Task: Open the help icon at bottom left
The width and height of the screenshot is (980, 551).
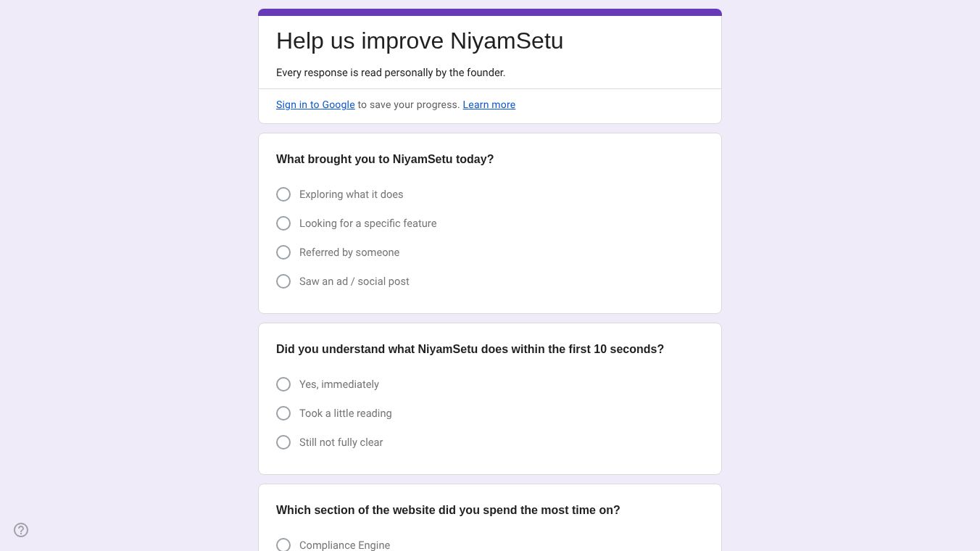Action: 21,530
